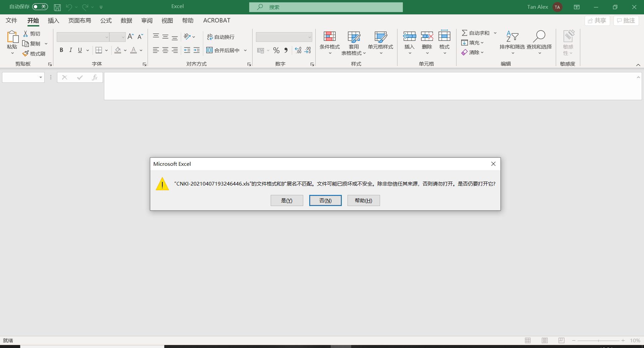
Task: Align text right
Action: click(175, 50)
